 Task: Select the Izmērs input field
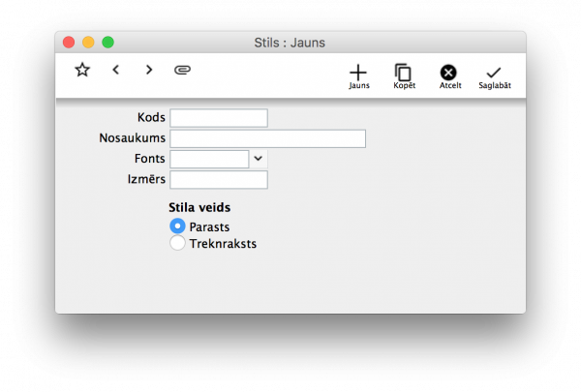[x=218, y=180]
